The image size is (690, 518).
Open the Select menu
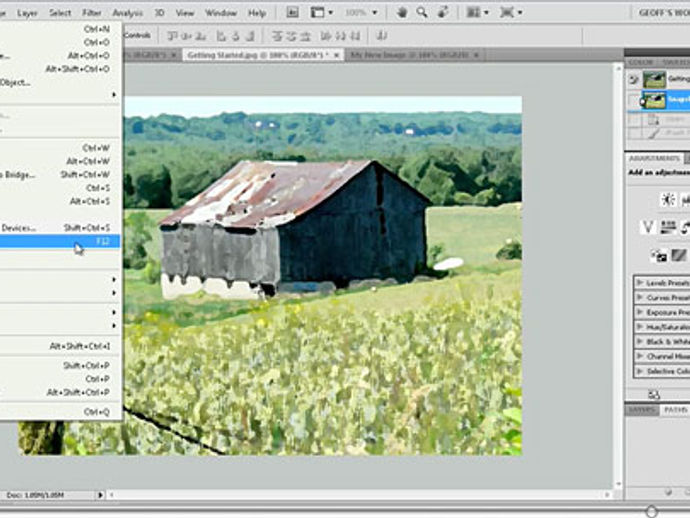pyautogui.click(x=60, y=13)
